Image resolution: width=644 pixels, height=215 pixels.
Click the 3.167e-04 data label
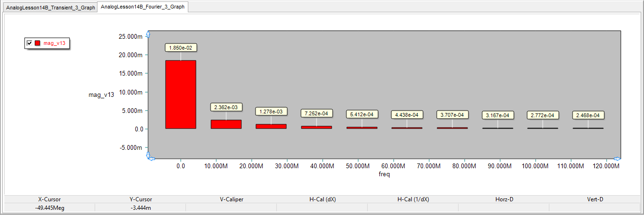click(x=498, y=115)
